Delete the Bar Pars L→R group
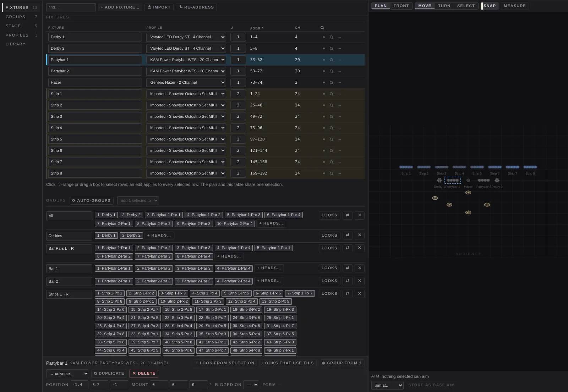568x392 pixels. pos(360,248)
